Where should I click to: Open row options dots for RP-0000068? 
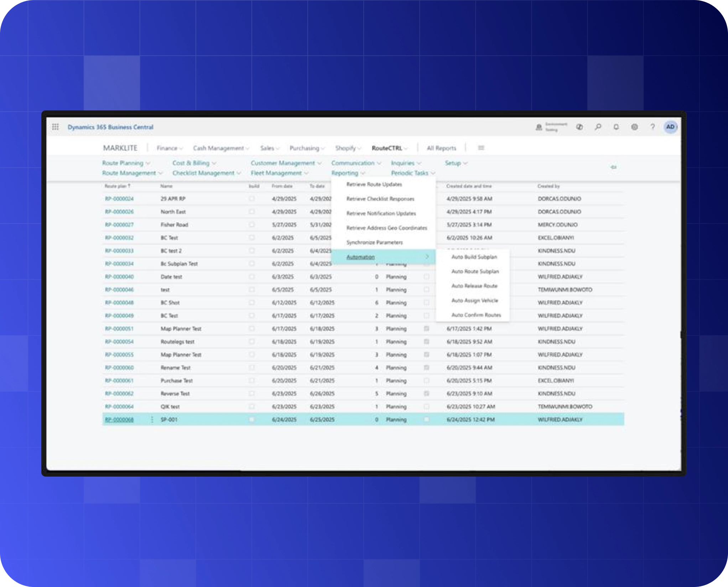[152, 420]
